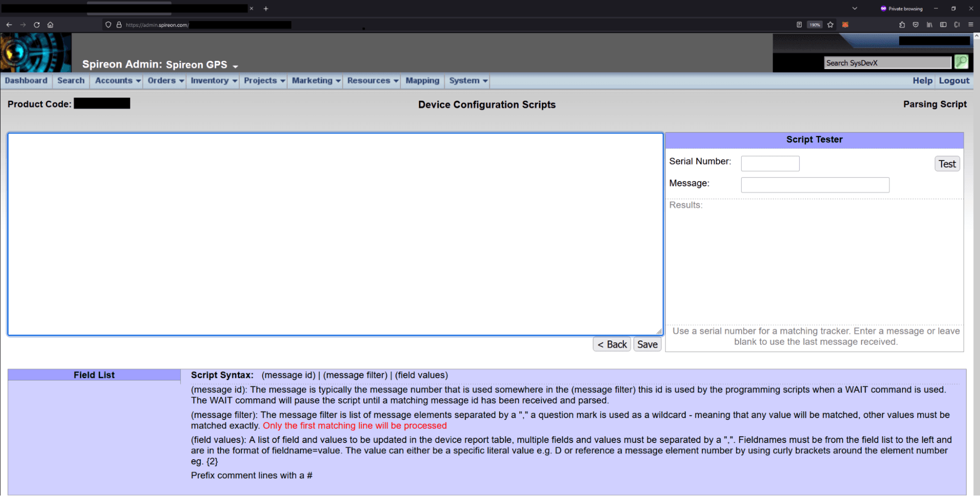980x496 pixels.
Task: Click the Save to Pocket icon
Action: pos(916,25)
